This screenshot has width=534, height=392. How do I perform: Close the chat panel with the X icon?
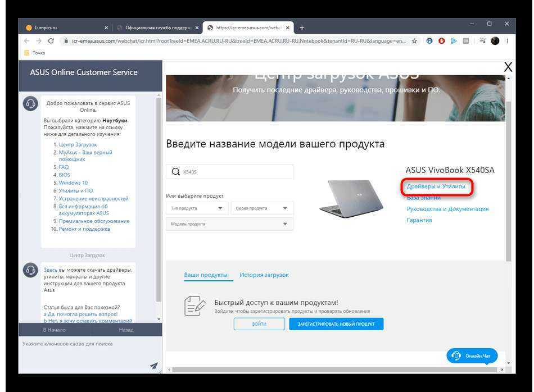[508, 67]
